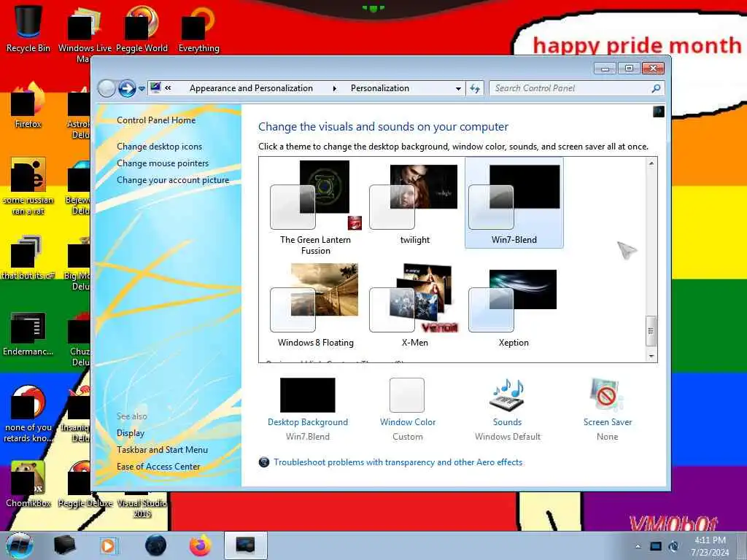Click the Window Color link text
Image resolution: width=747 pixels, height=560 pixels.
408,422
